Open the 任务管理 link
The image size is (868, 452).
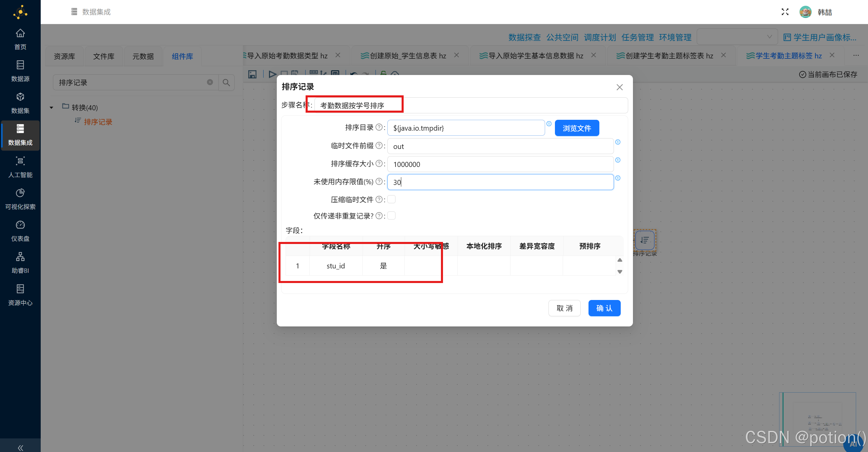coord(637,37)
